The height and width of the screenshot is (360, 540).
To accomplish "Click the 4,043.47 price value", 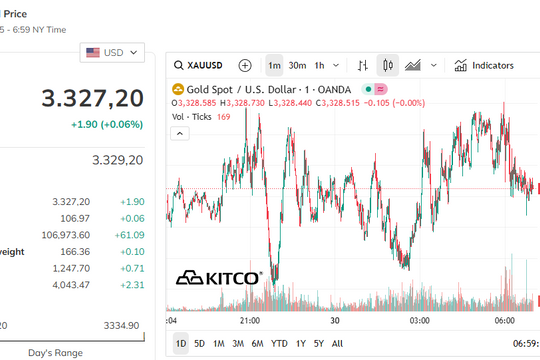I will (71, 285).
